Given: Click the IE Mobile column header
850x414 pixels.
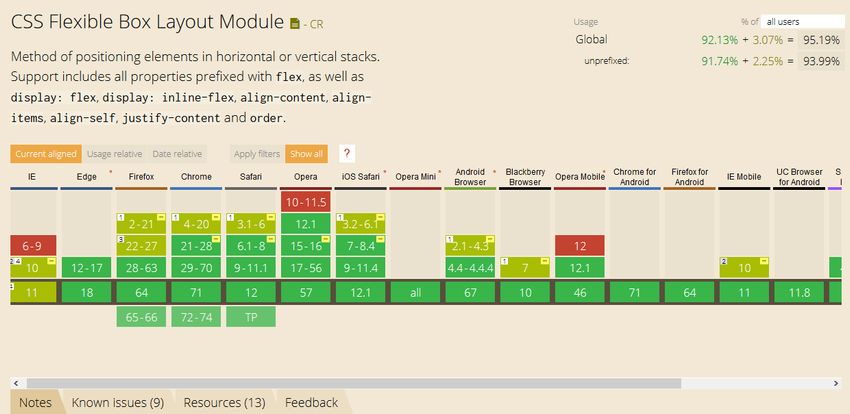Looking at the screenshot, I should 744,177.
